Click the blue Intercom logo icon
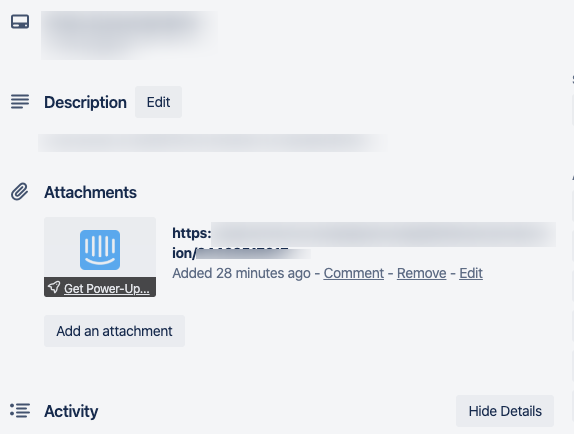 click(x=100, y=250)
